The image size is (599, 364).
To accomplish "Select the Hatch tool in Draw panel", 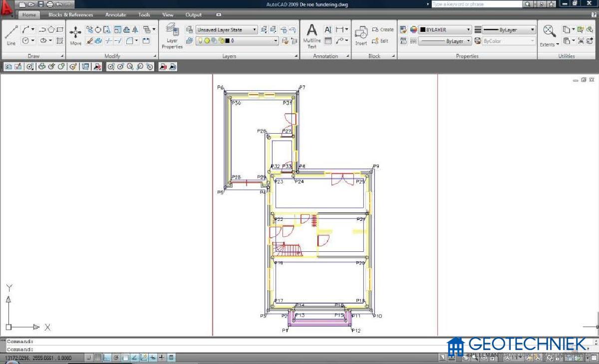I will point(60,41).
